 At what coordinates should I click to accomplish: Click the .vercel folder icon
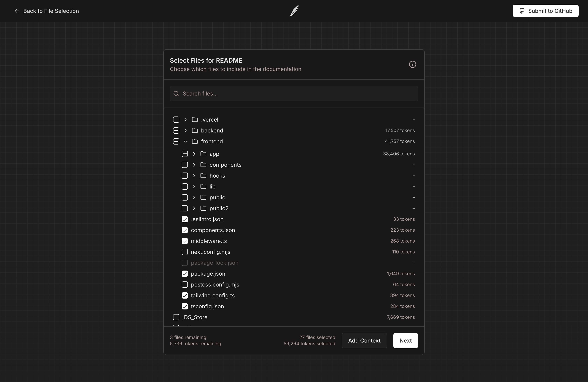[x=195, y=120]
